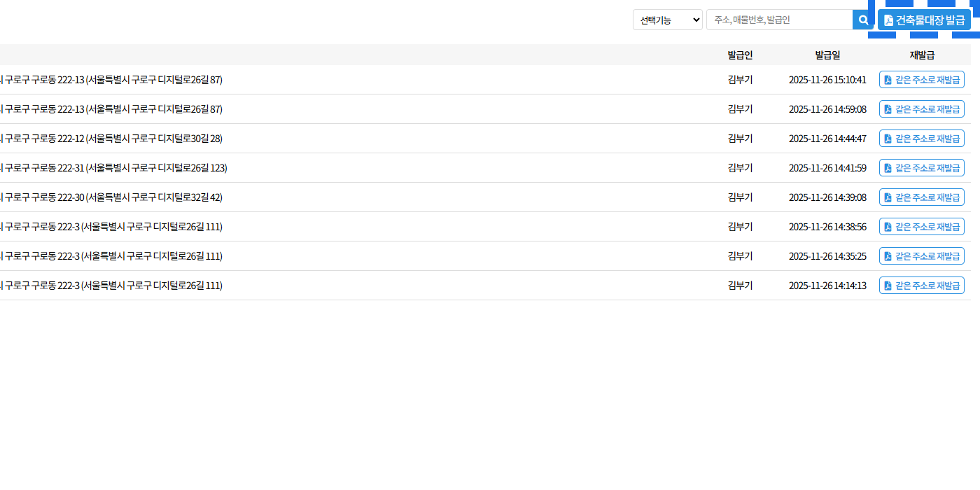Click the 건축물대장 발급 button

coord(924,20)
